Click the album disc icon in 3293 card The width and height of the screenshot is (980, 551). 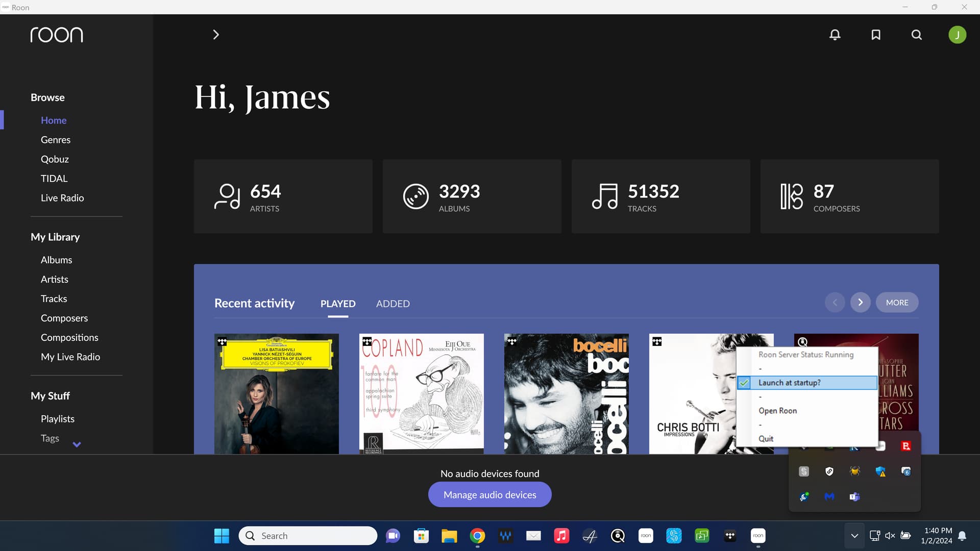pos(416,196)
